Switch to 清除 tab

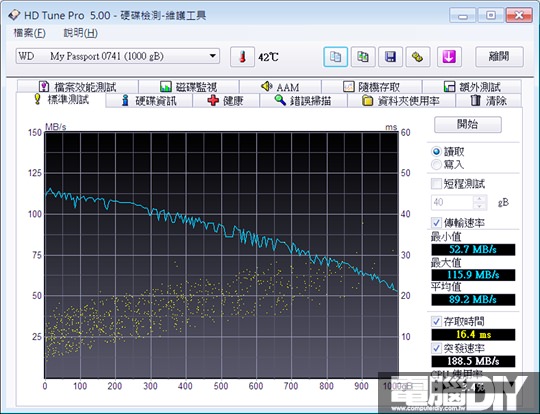[x=489, y=101]
